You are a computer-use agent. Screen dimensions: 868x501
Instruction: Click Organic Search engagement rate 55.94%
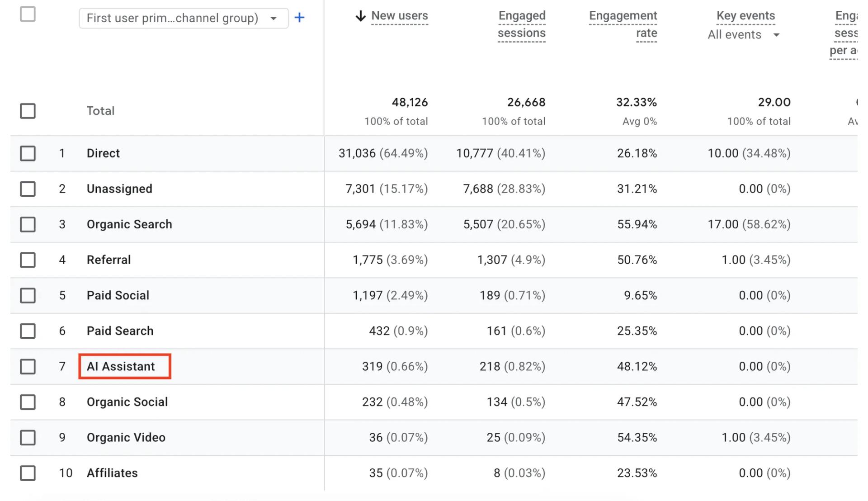point(637,224)
